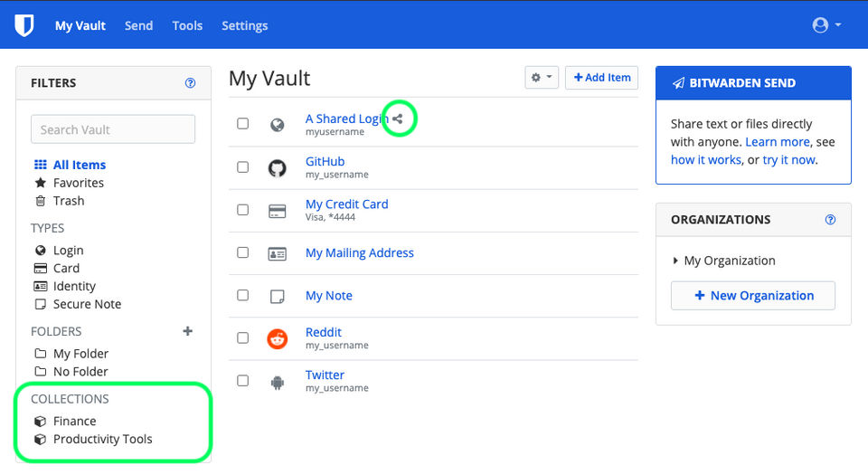The width and height of the screenshot is (868, 475).
Task: Expand My Organization tree arrow
Action: click(x=675, y=261)
